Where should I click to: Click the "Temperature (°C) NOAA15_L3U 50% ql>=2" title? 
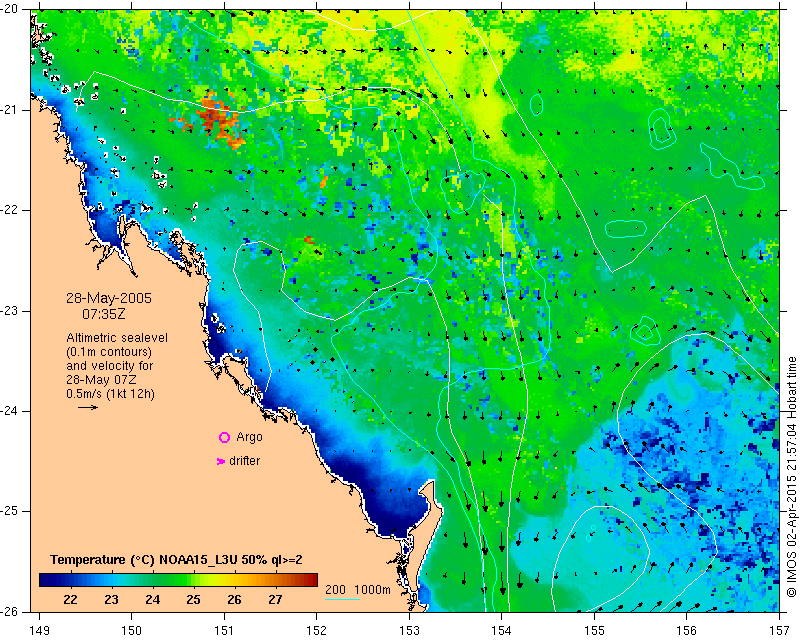[176, 560]
